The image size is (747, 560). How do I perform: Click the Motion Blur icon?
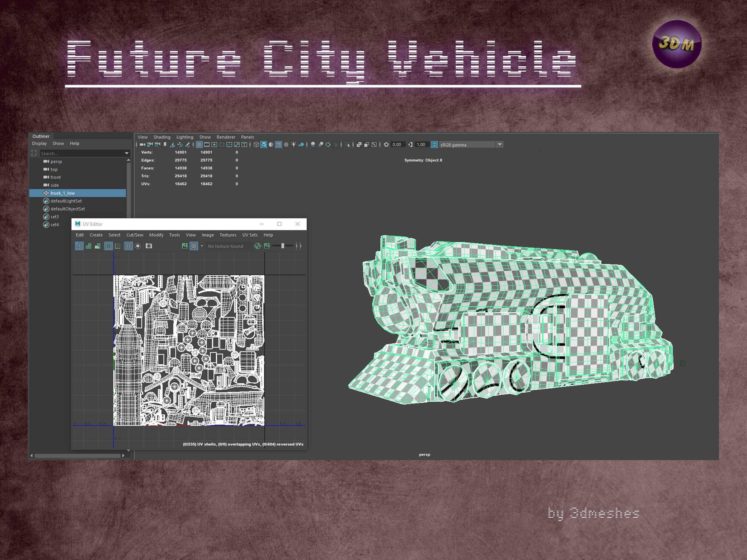(x=321, y=144)
